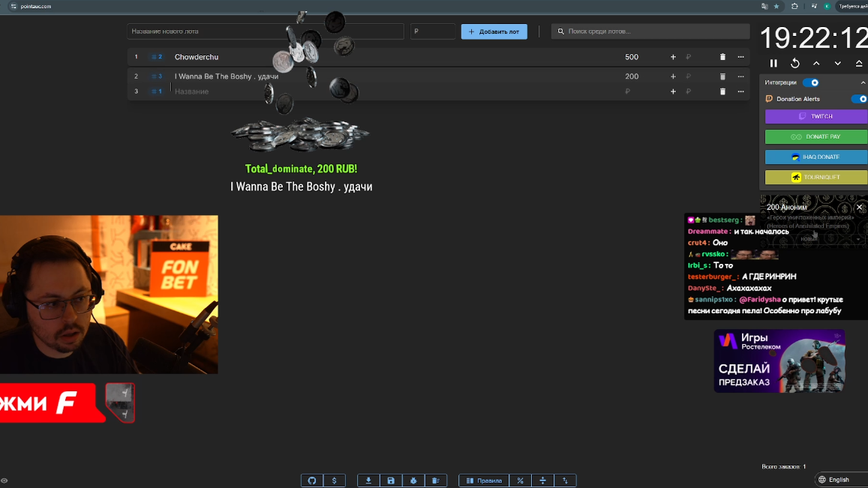
Task: Focus the Название нового лота field
Action: pos(265,31)
